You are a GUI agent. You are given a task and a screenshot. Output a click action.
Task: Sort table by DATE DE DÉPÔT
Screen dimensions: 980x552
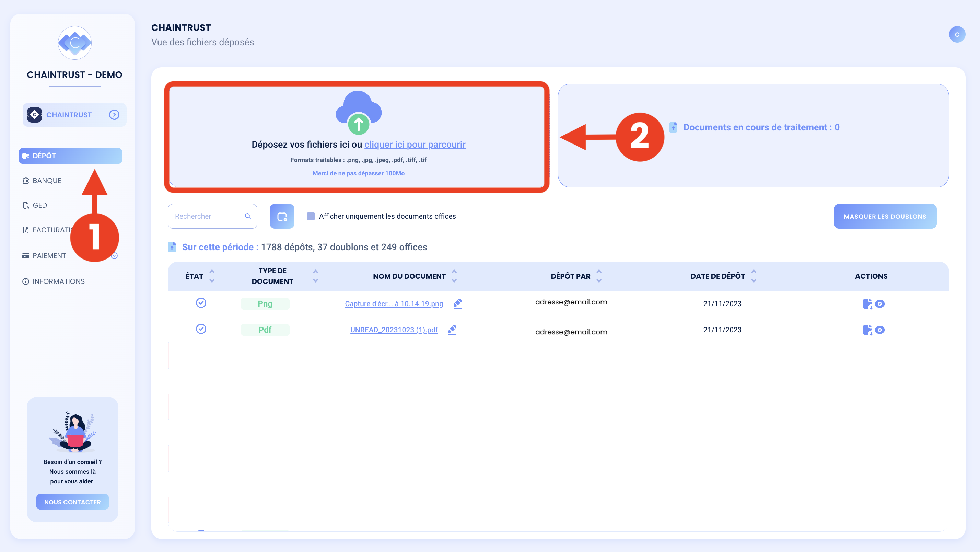click(x=754, y=276)
